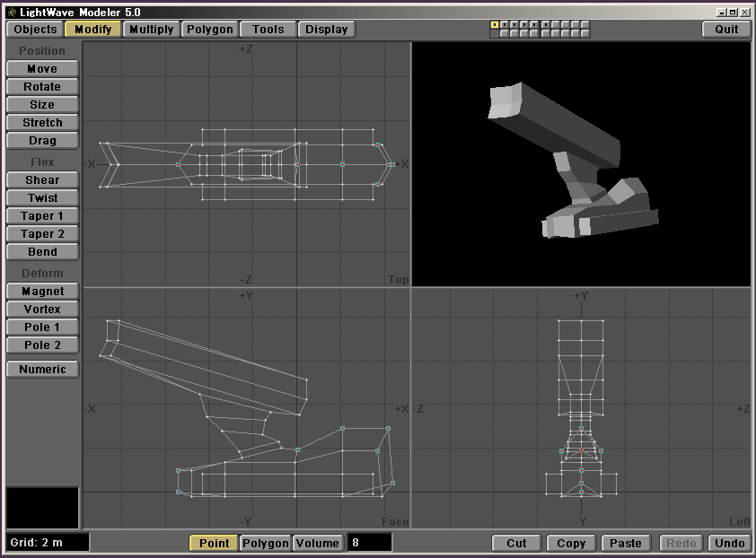Quit LightWave Modeler
Viewport: 756px width, 558px height.
tap(726, 29)
